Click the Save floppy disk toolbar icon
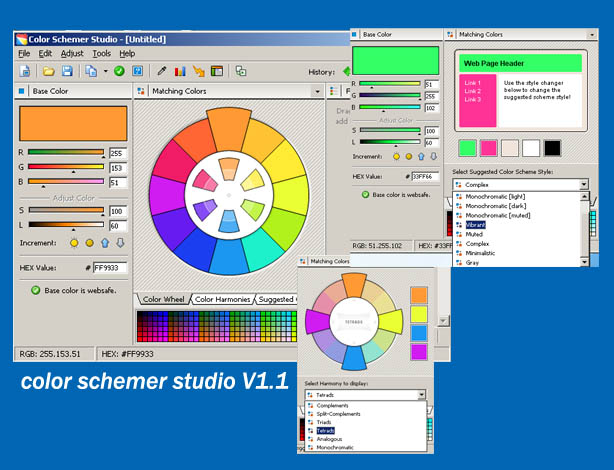Screen dimensions: 614x470 (67, 71)
